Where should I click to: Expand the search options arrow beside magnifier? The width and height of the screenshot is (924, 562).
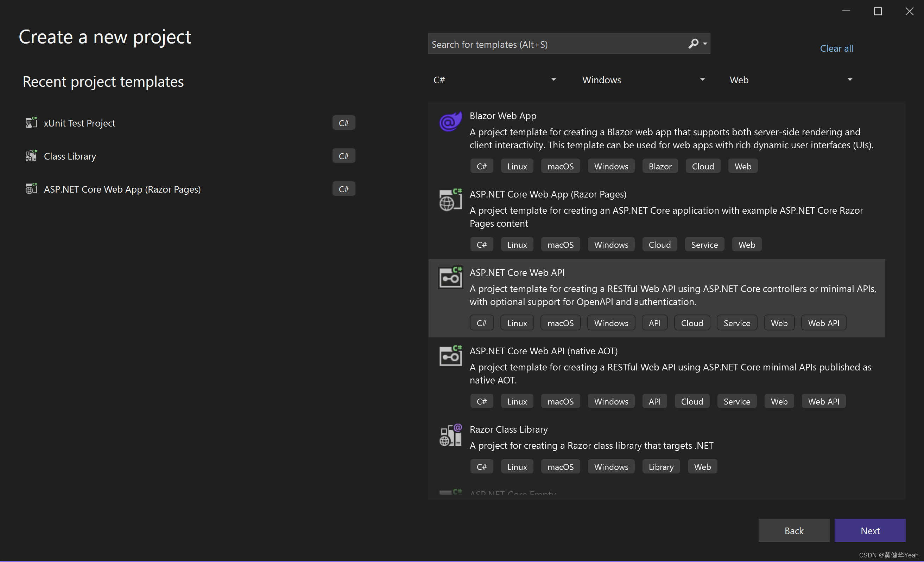coord(705,44)
